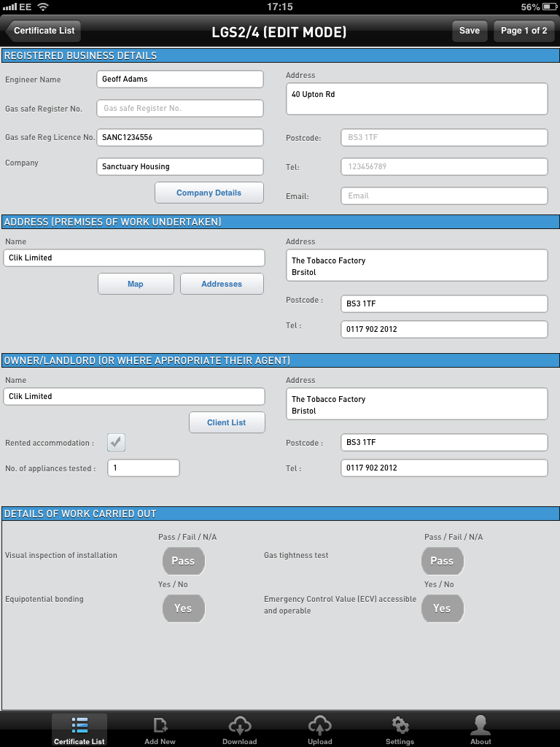The width and height of the screenshot is (560, 747).
Task: Open Settings gear icon
Action: [x=400, y=725]
